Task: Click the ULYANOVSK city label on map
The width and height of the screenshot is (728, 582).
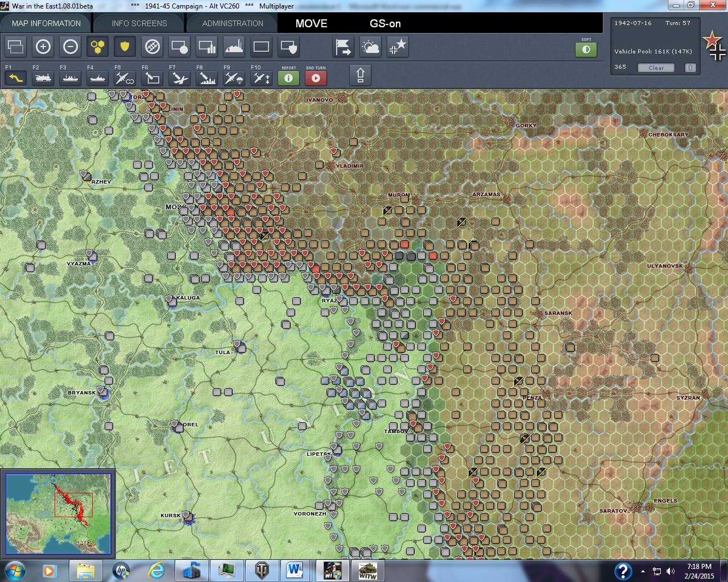Action: point(665,266)
